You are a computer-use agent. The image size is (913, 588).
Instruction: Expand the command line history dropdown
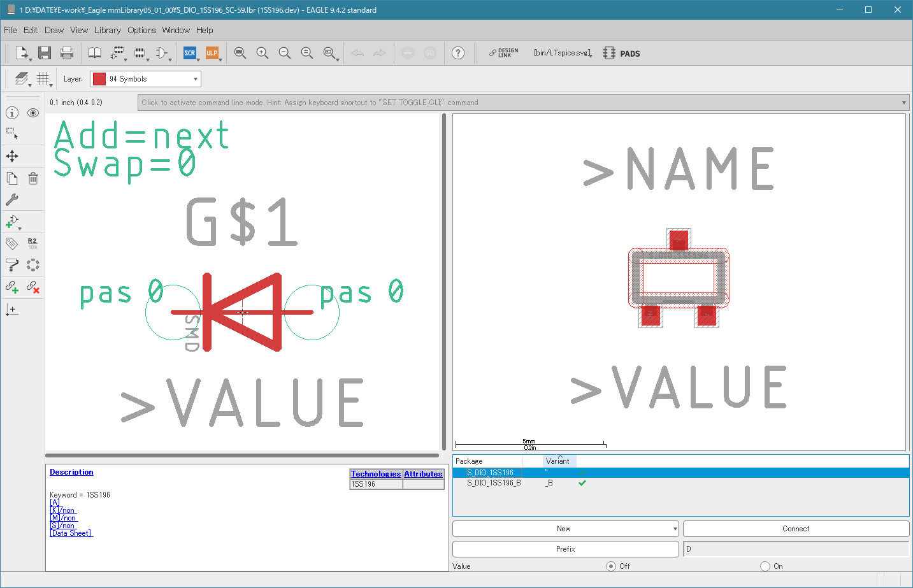(903, 103)
